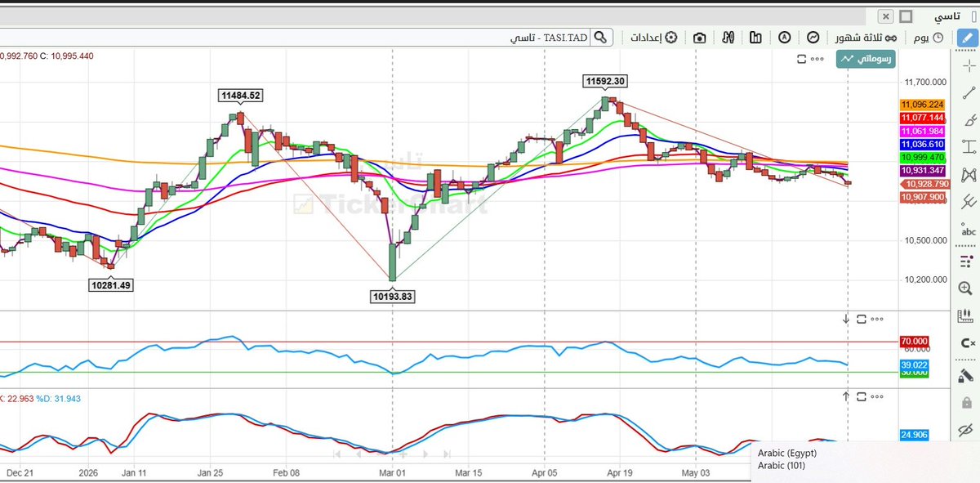Choose the pitchfork drawing tool
This screenshot has height=483, width=980.
pyautogui.click(x=969, y=201)
